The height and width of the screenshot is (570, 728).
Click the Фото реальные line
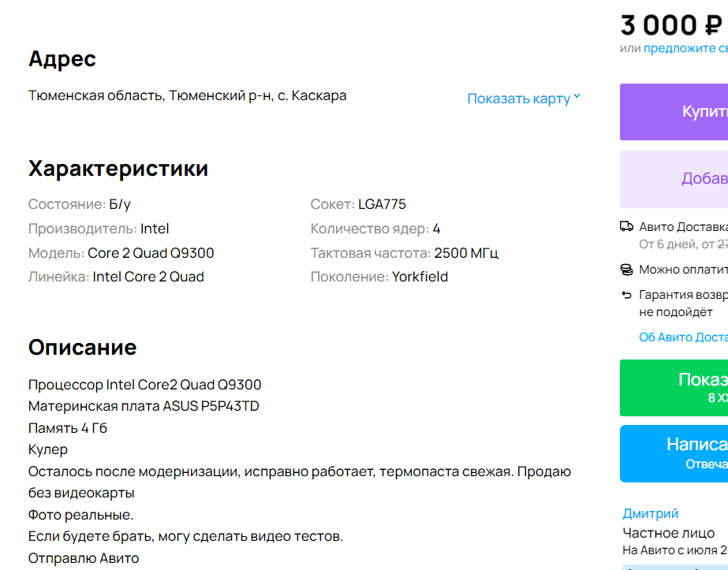[80, 515]
